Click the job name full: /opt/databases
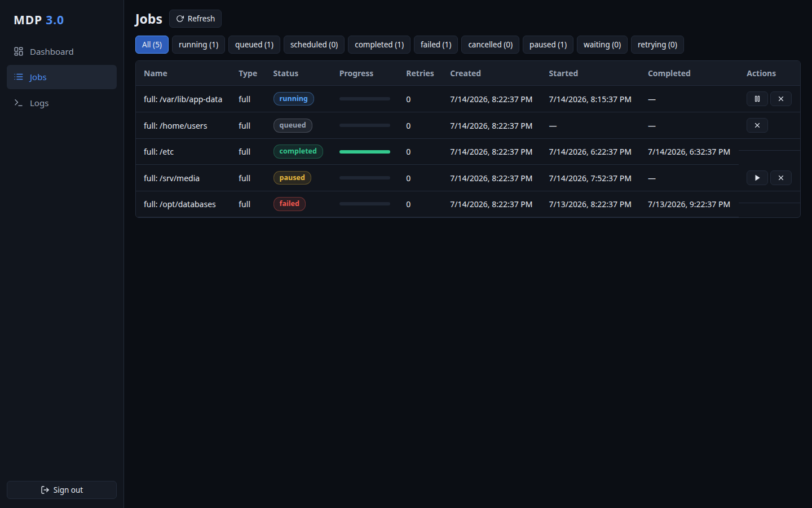Viewport: 812px width, 508px height. 180,204
